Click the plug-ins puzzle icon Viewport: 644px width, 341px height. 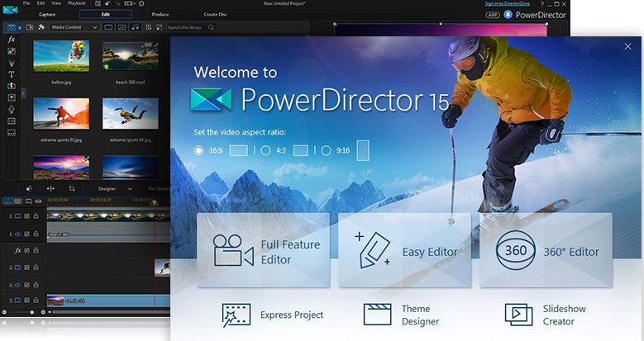coord(41,27)
